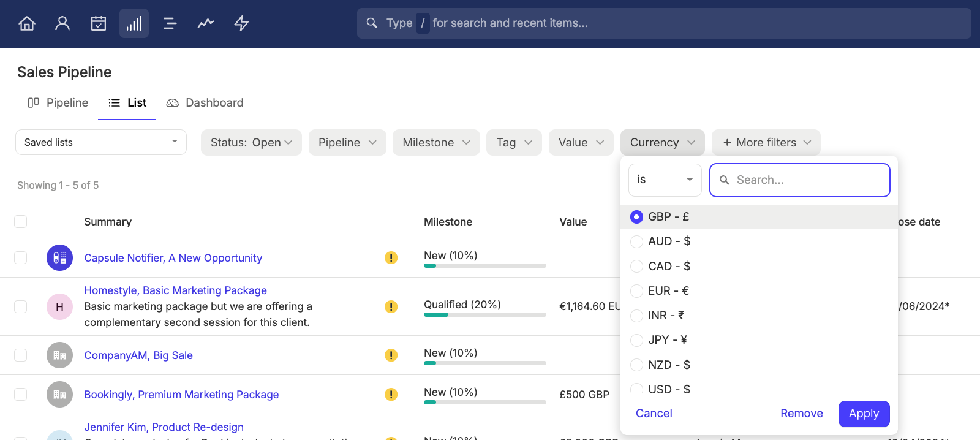Viewport: 980px width, 440px height.
Task: Click the Homestyle 'H' avatar
Action: click(59, 306)
